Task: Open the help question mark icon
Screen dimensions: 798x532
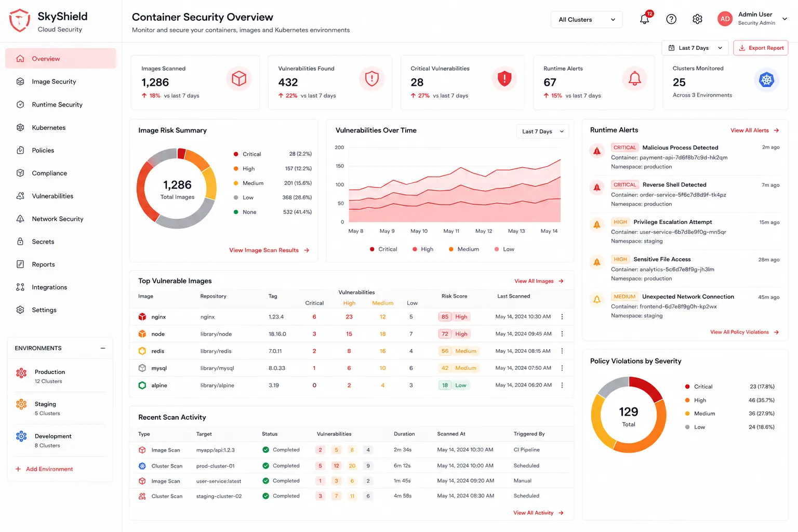Action: (671, 19)
